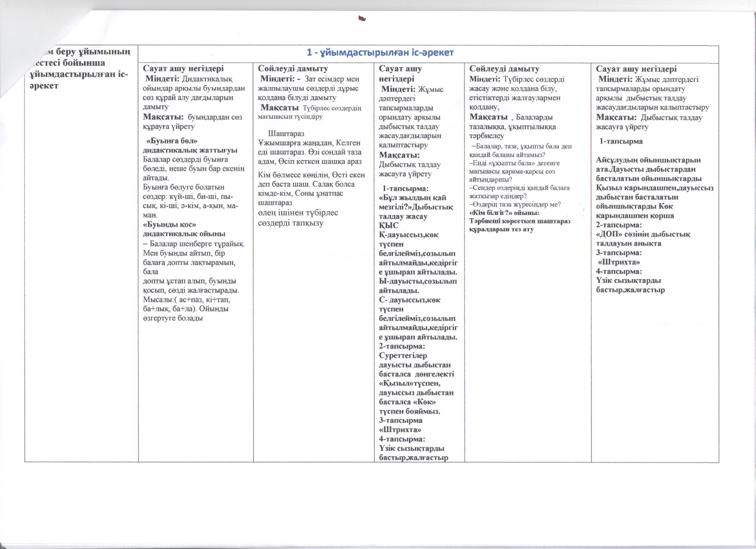This screenshot has height=549, width=756.
Task: Click '–Өздерің таза жүресіңдер ме?' question
Action: pos(515,204)
